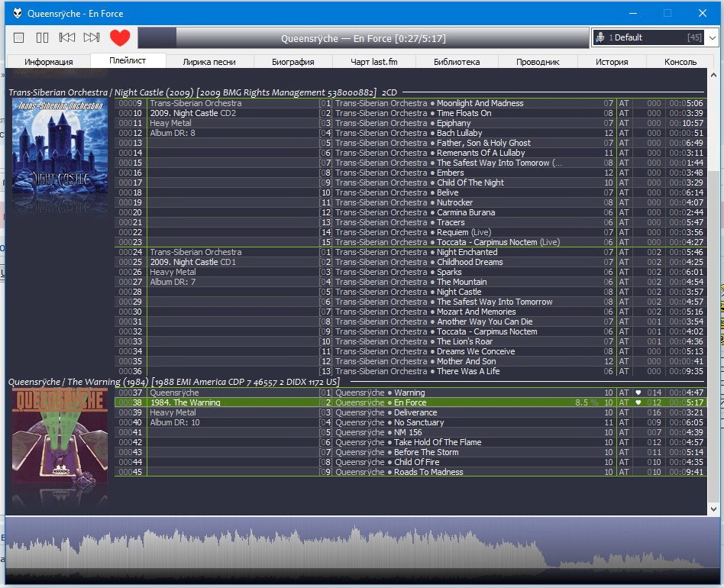The height and width of the screenshot is (588, 724).
Task: Click the microphone icon beside Default
Action: click(x=601, y=37)
